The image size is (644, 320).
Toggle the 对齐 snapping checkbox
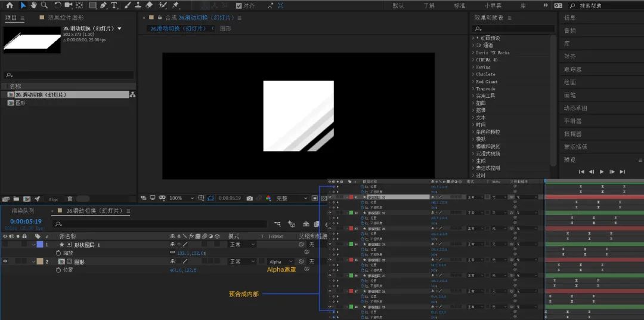[239, 6]
